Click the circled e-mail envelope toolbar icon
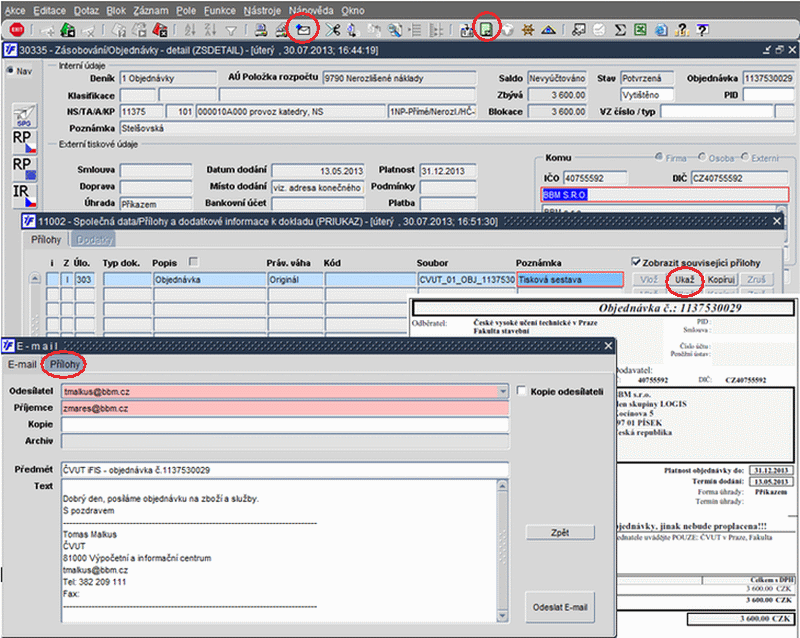The image size is (800, 638). click(x=304, y=29)
